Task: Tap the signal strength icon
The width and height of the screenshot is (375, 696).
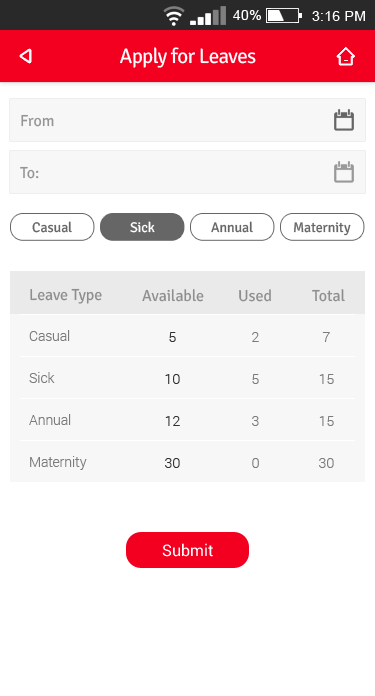Action: tap(208, 16)
